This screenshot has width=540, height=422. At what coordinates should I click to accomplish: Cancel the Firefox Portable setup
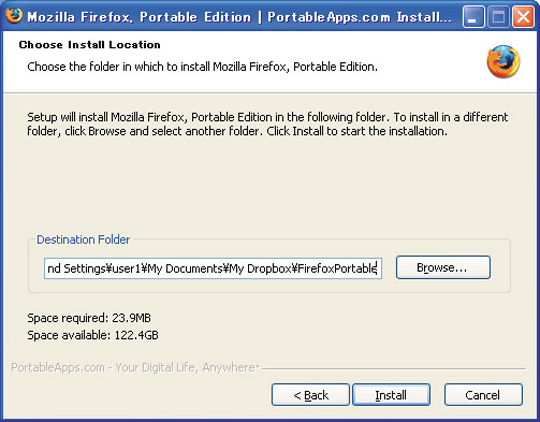click(x=483, y=395)
